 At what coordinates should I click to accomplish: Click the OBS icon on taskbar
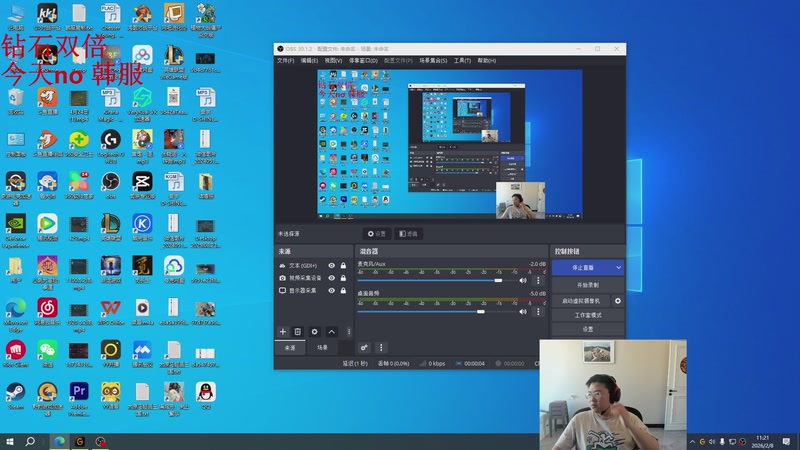click(101, 441)
